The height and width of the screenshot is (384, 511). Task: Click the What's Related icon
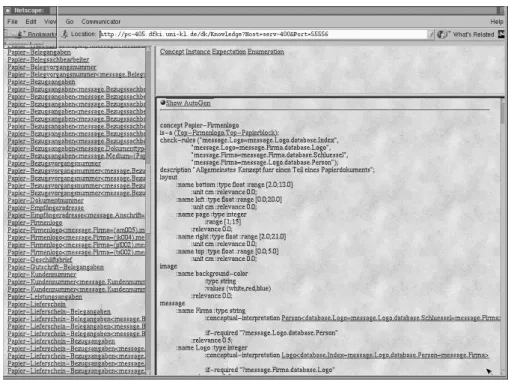443,34
